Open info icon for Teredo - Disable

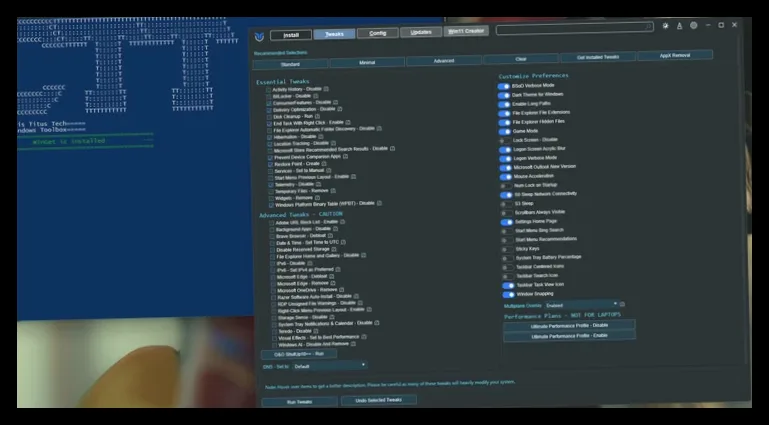pos(316,330)
